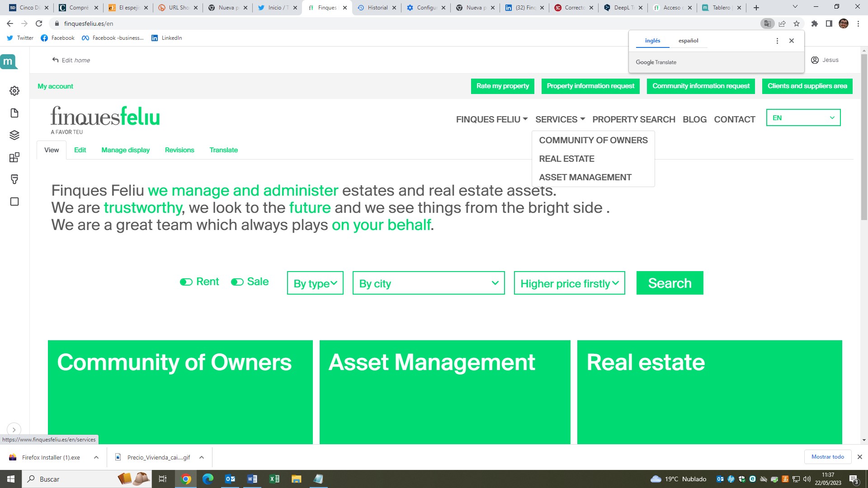Click the Search button for properties

(669, 282)
